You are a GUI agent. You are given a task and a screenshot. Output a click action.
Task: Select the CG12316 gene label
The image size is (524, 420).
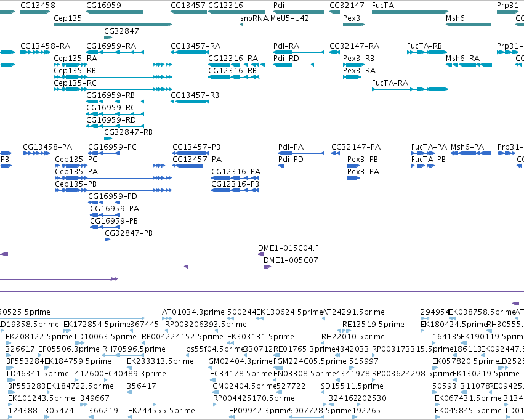225,6
